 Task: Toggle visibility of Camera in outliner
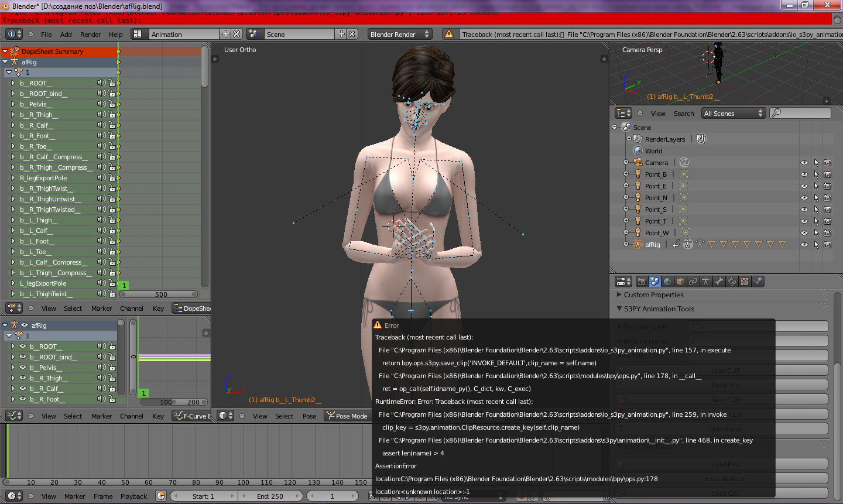804,163
